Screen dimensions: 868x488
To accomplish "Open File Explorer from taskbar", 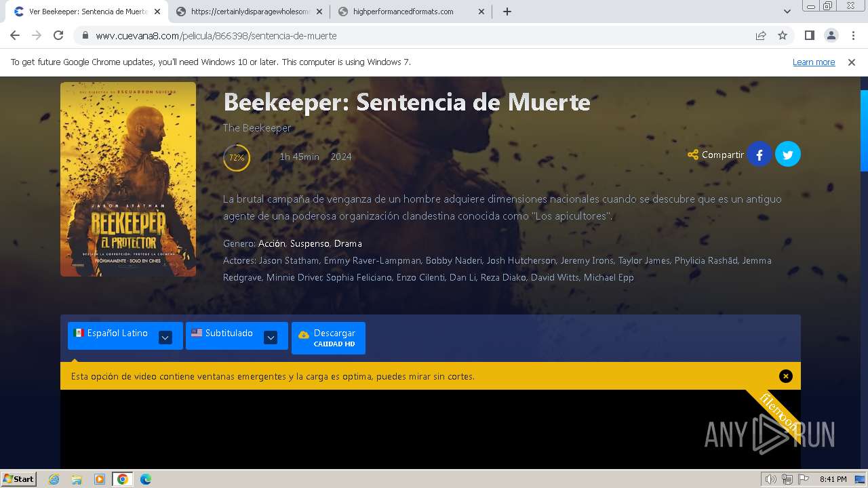I will click(x=77, y=479).
